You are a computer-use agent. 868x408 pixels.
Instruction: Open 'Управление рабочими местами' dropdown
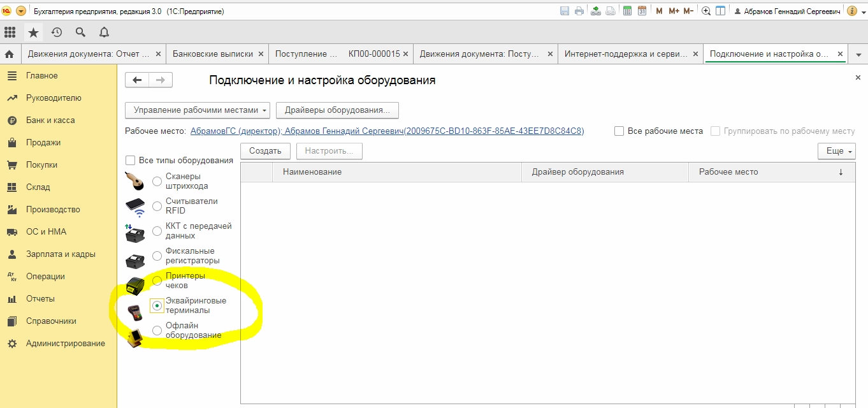198,110
